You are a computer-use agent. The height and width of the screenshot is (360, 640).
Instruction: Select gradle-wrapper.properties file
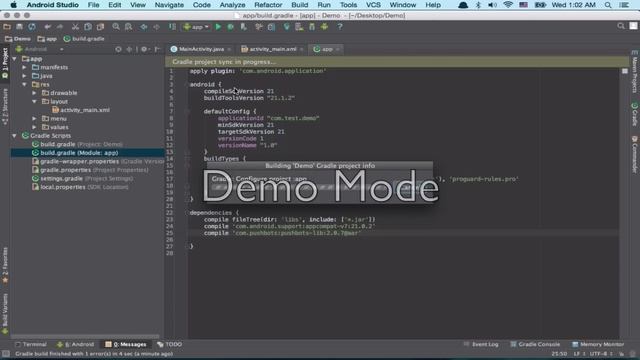[x=98, y=162]
